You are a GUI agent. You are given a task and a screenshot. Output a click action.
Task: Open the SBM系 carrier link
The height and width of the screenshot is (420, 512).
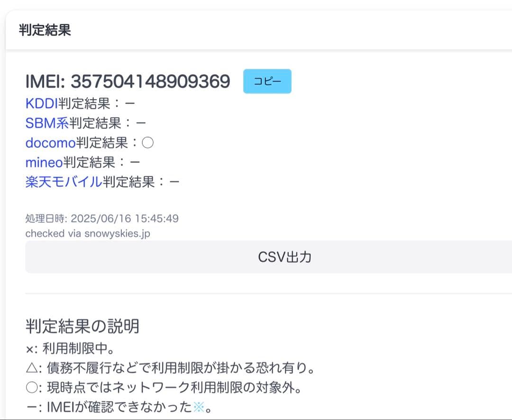pyautogui.click(x=46, y=123)
